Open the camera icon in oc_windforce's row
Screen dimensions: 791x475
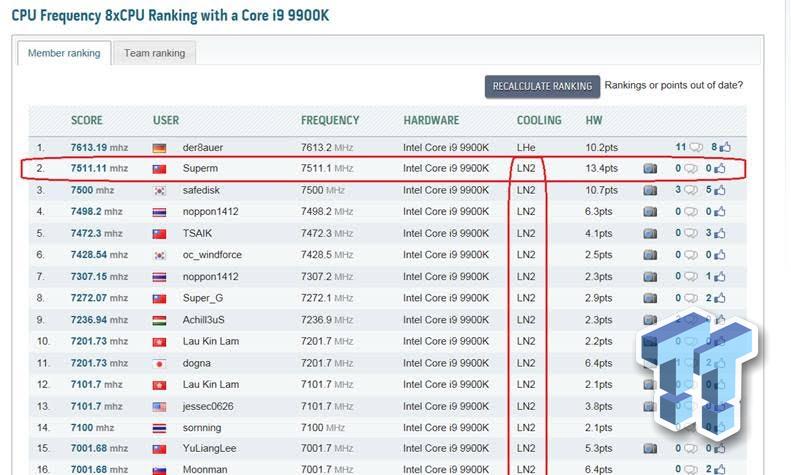click(650, 255)
